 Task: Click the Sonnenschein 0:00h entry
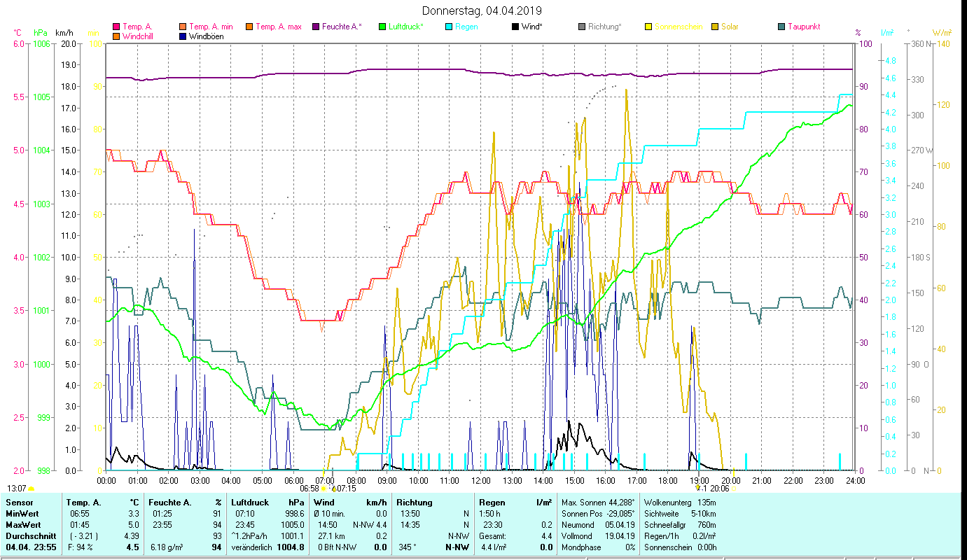pos(680,547)
